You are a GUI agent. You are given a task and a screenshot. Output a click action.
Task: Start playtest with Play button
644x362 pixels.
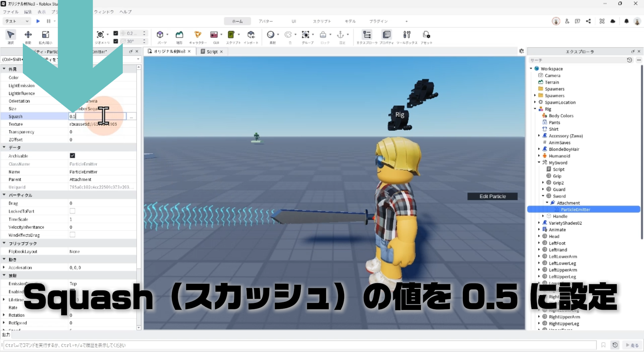click(x=38, y=21)
